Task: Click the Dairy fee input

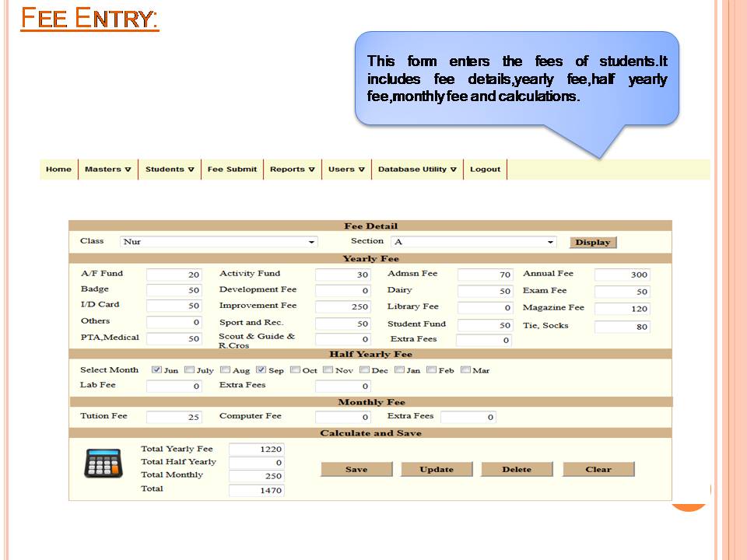Action: coord(485,291)
